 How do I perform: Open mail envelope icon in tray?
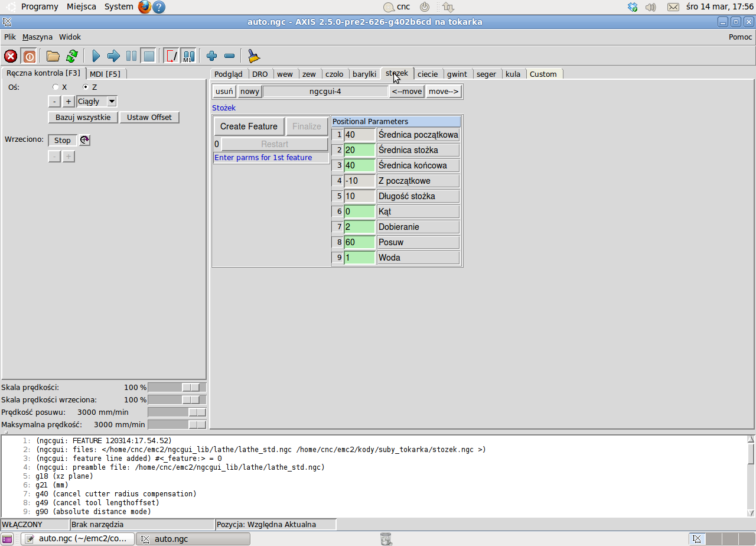point(673,7)
